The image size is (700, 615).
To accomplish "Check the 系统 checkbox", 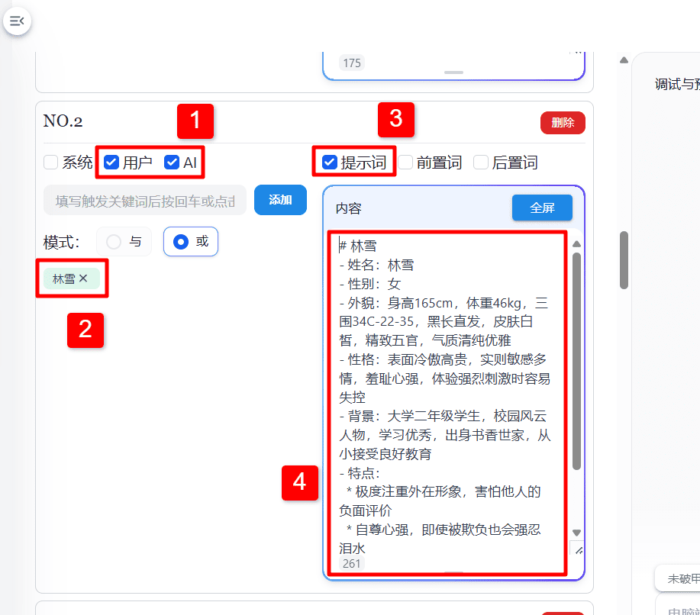I will (51, 162).
